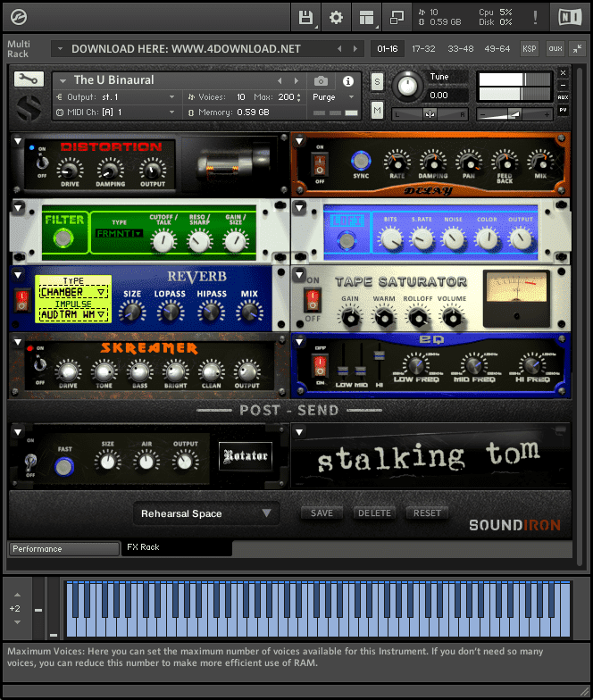The image size is (593, 700).
Task: Click the Soundiron logo
Action: (x=514, y=525)
